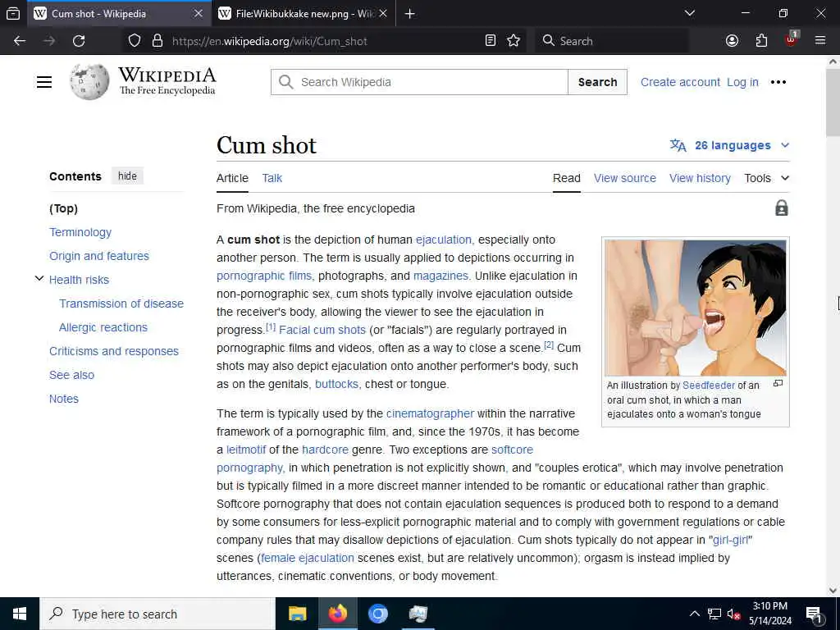Bookmark this page with star icon
This screenshot has height=630, width=840.
[x=514, y=41]
